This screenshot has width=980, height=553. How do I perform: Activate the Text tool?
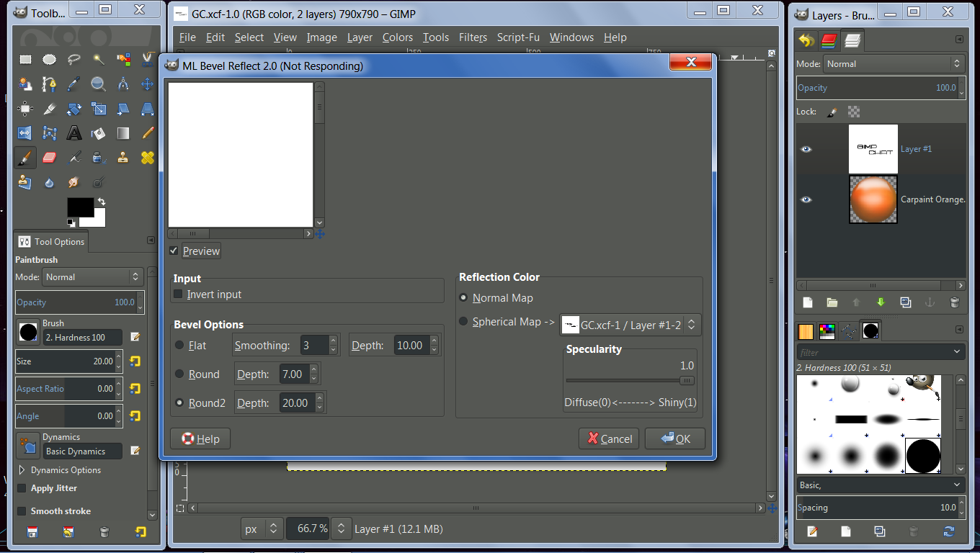[74, 133]
